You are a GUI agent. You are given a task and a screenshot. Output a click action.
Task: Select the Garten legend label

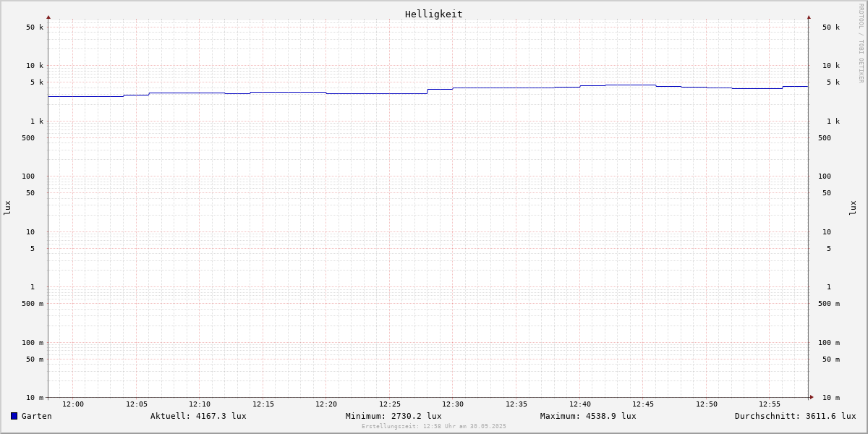tap(36, 416)
